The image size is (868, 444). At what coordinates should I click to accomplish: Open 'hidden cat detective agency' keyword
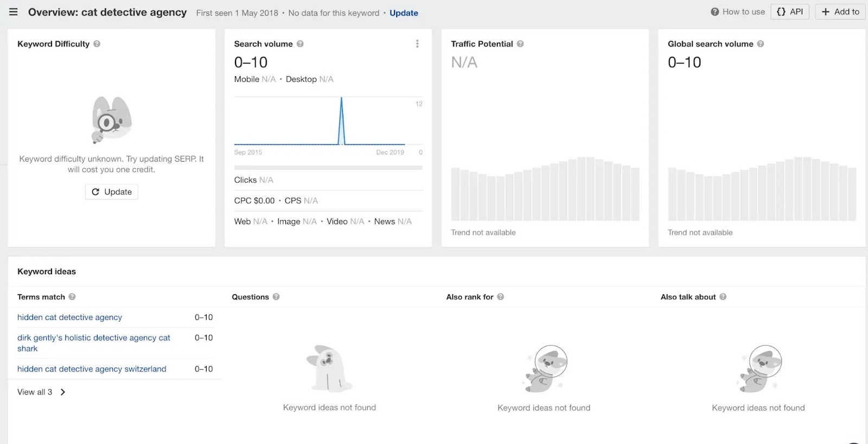[69, 318]
